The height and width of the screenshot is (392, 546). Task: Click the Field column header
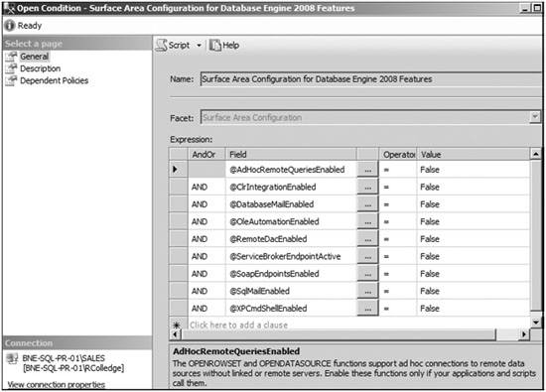(x=291, y=154)
